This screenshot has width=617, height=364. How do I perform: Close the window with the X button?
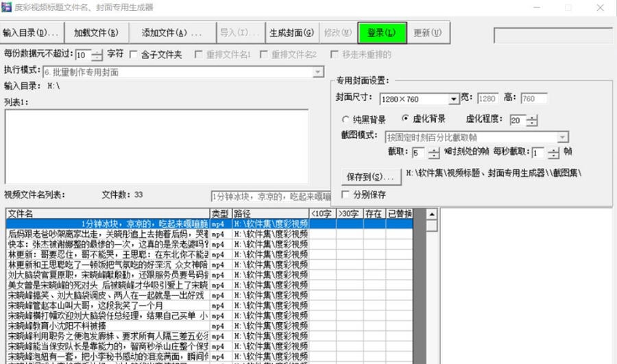click(600, 8)
